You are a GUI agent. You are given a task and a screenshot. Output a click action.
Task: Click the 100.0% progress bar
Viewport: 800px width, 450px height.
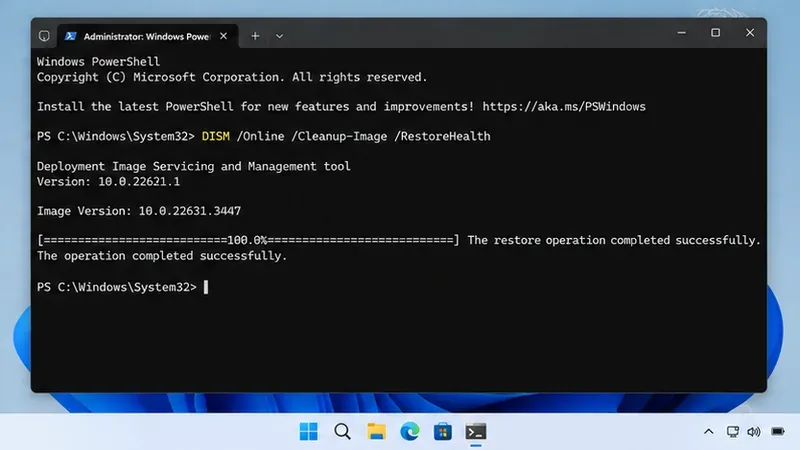248,240
